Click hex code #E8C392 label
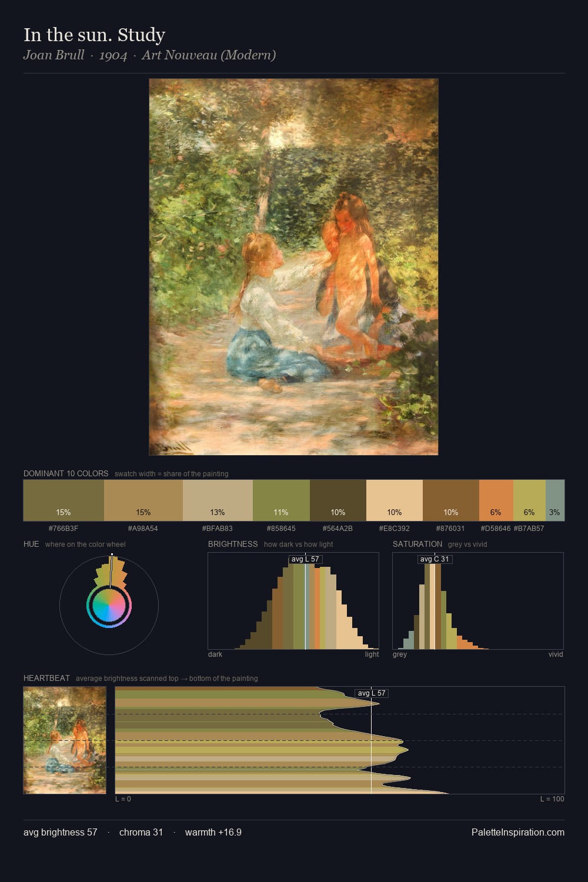Viewport: 588px width, 882px height. pyautogui.click(x=395, y=529)
